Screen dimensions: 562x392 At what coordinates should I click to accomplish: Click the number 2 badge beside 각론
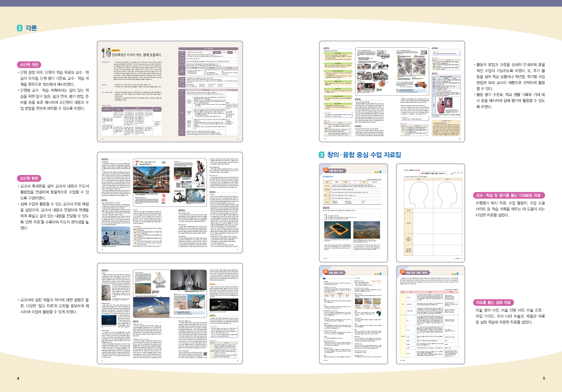tap(20, 28)
